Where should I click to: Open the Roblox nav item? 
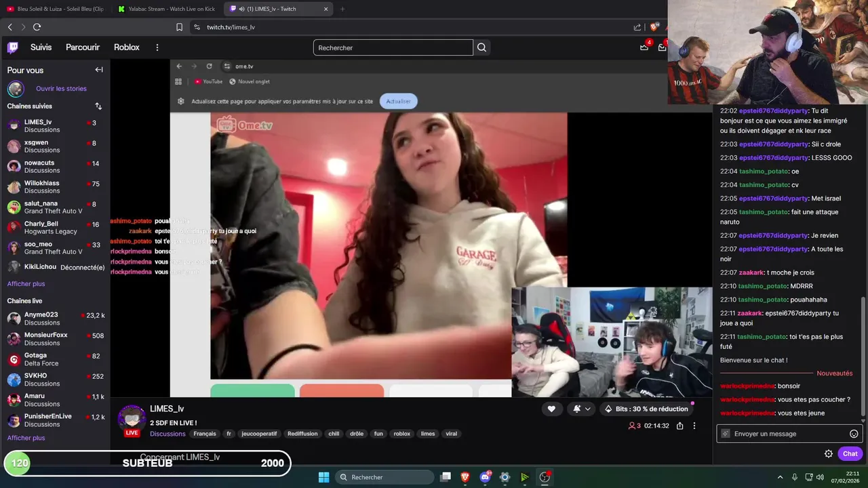[127, 47]
